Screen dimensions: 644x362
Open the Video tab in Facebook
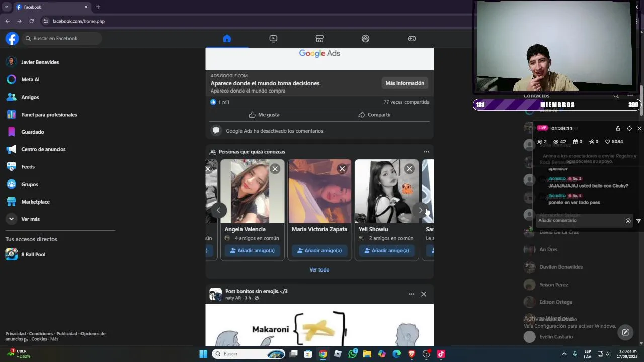click(273, 39)
